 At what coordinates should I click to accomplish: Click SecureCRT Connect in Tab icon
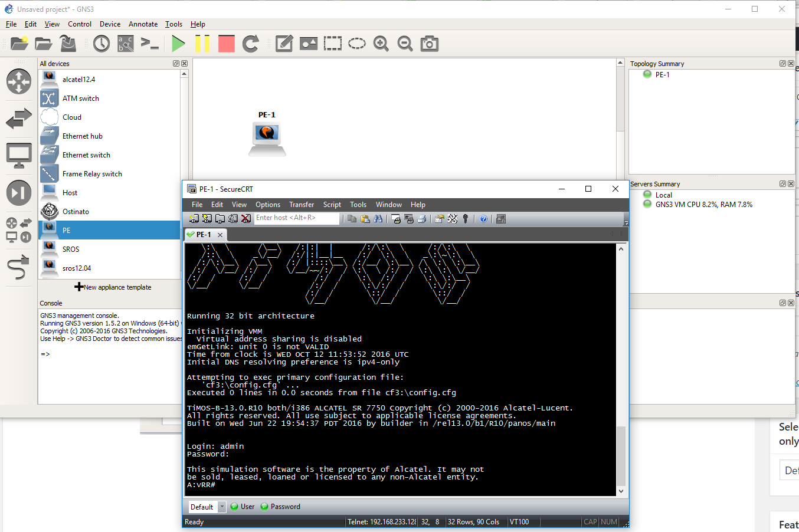pyautogui.click(x=220, y=219)
